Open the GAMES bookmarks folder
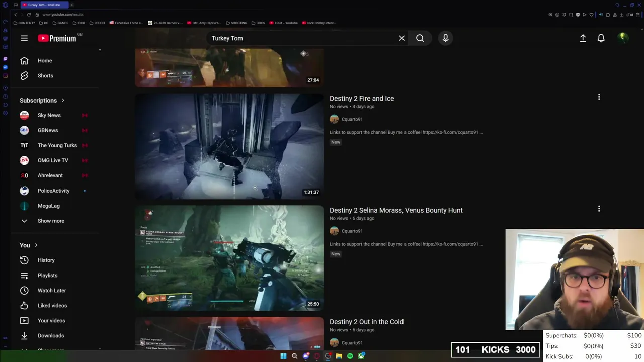 click(x=60, y=23)
